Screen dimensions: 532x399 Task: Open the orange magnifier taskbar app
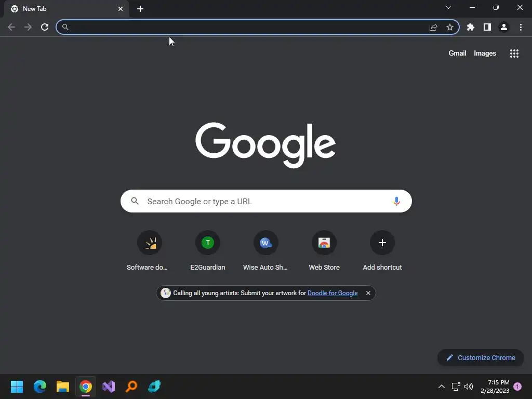point(131,387)
